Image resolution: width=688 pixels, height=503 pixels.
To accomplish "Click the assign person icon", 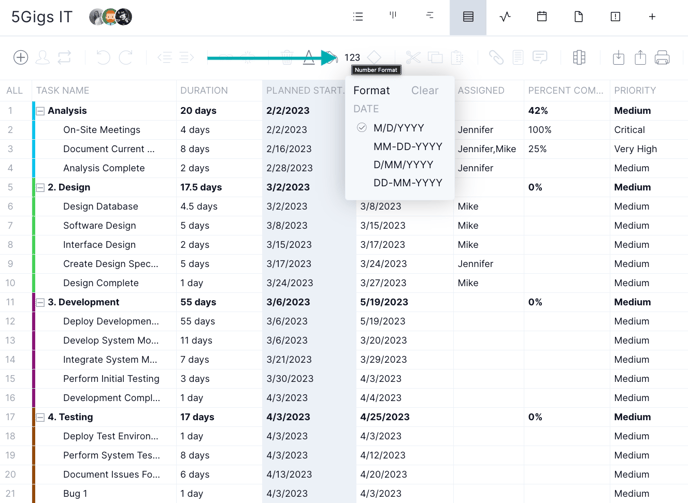I will click(43, 57).
